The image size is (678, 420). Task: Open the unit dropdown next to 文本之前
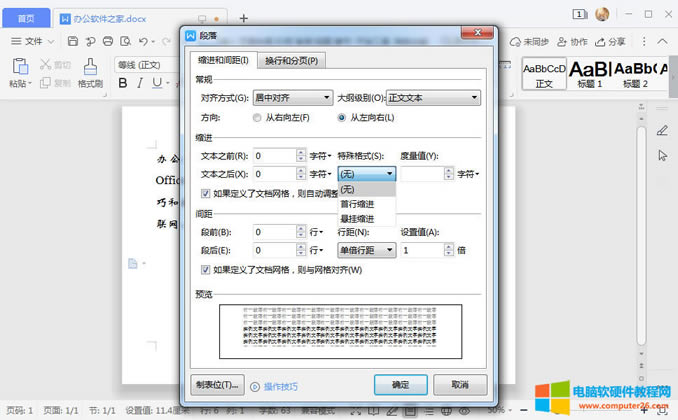tap(320, 156)
